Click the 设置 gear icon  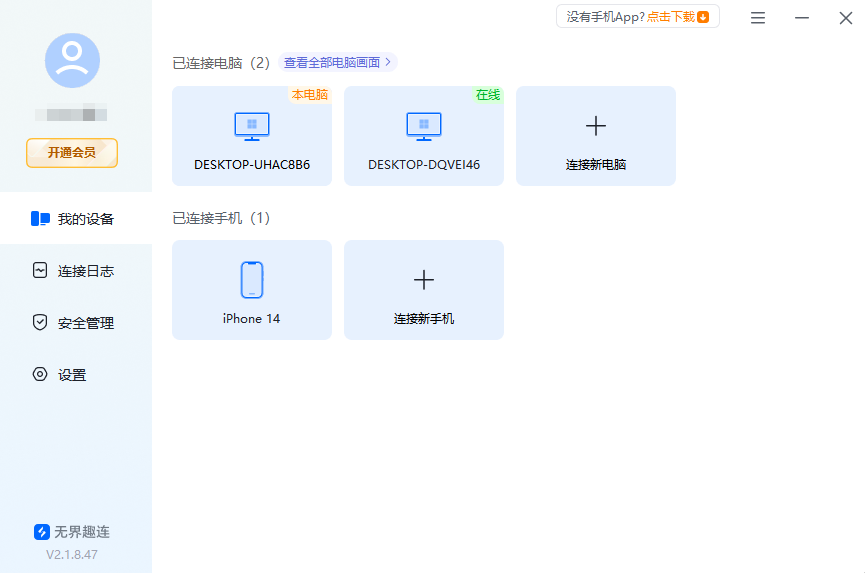[x=40, y=374]
